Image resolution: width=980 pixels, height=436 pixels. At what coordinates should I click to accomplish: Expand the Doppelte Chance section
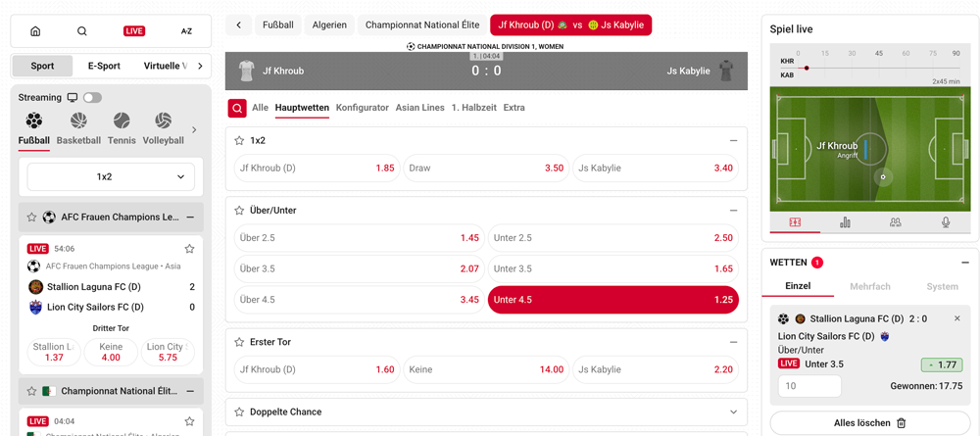point(733,412)
